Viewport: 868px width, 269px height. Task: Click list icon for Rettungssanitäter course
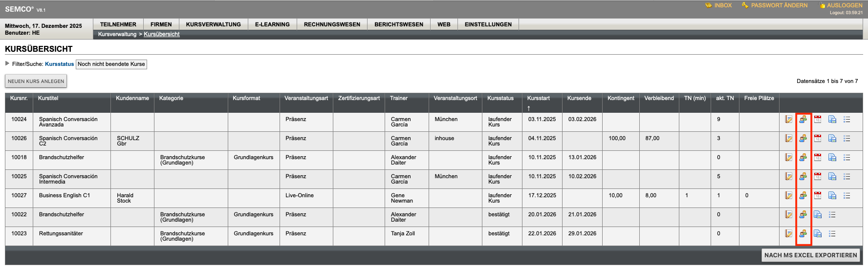(832, 234)
